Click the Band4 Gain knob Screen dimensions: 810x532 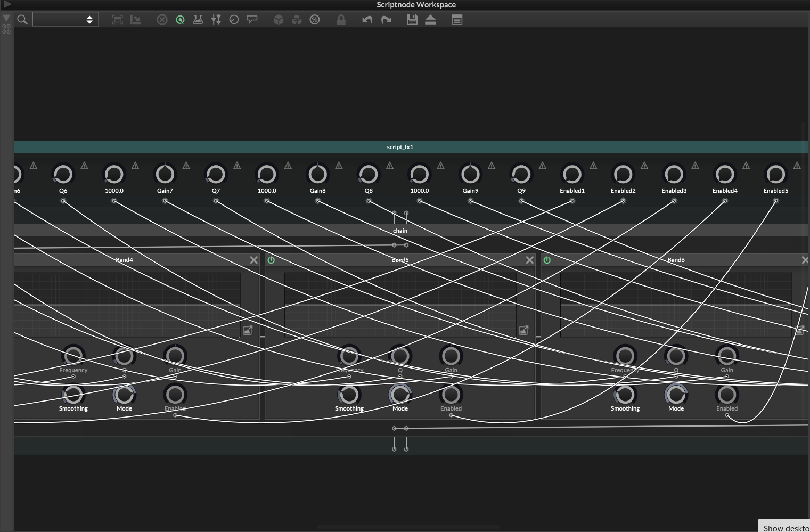[x=175, y=356]
